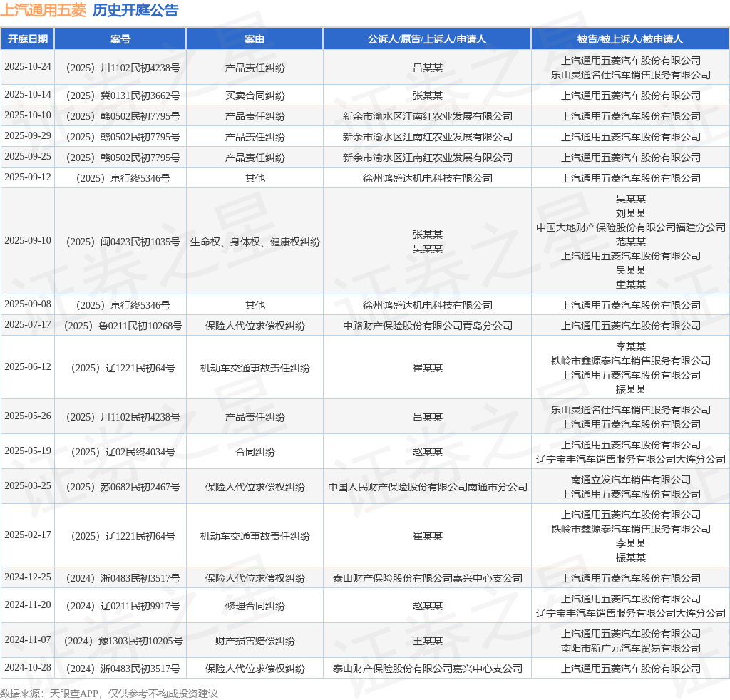Image resolution: width=730 pixels, height=700 pixels.
Task: Select the 案由 column header
Action: 255,39
